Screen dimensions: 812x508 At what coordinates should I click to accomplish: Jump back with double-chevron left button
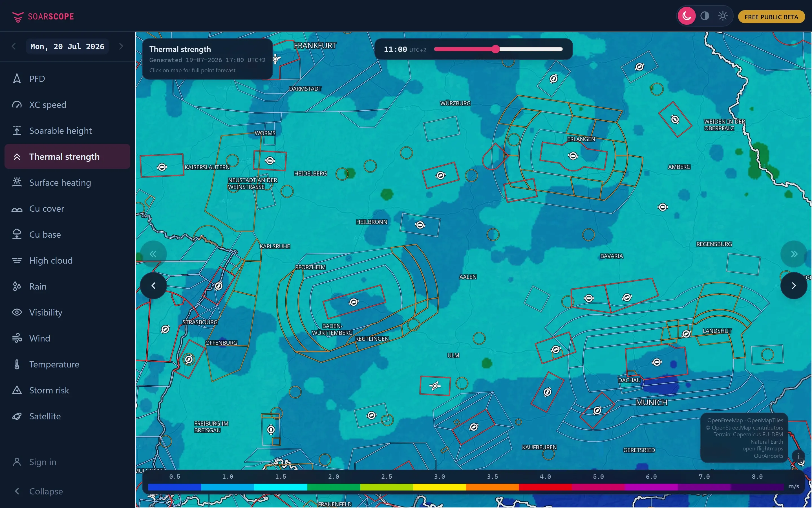coord(153,254)
